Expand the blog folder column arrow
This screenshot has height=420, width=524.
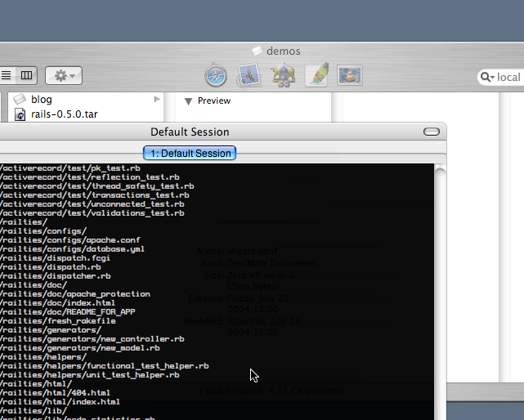157,99
